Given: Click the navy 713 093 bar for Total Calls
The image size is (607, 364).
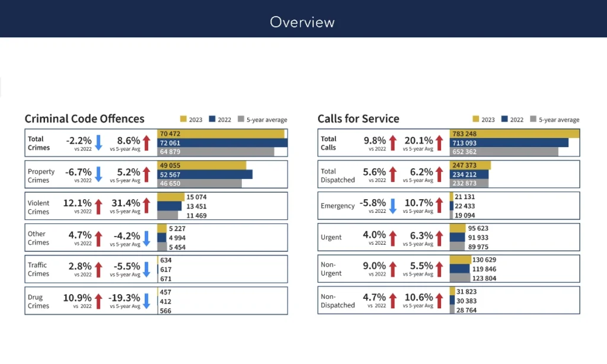Looking at the screenshot, I should pyautogui.click(x=509, y=143).
